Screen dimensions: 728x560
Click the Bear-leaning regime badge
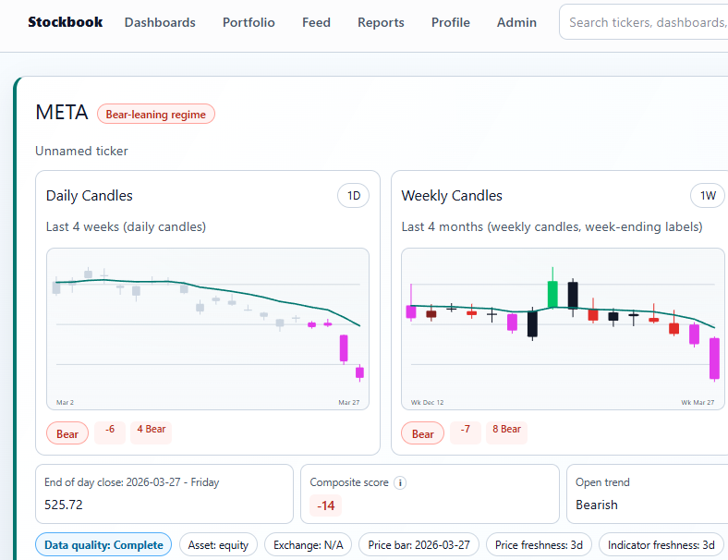click(155, 115)
